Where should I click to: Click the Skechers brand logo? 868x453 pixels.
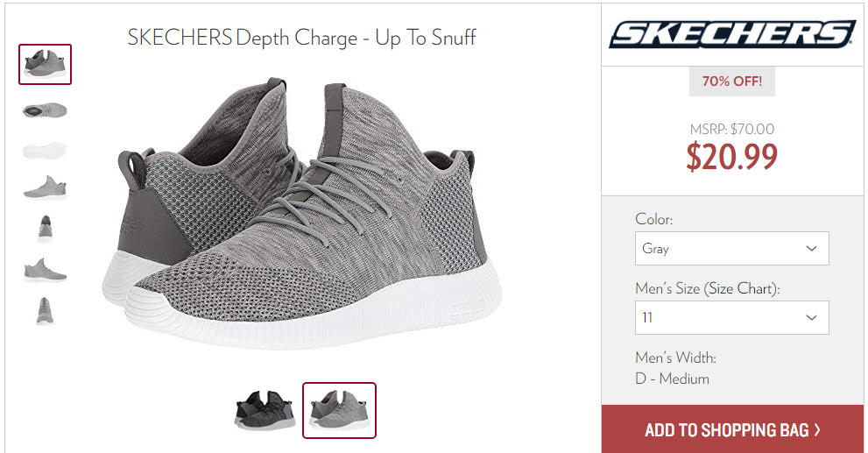tap(732, 34)
